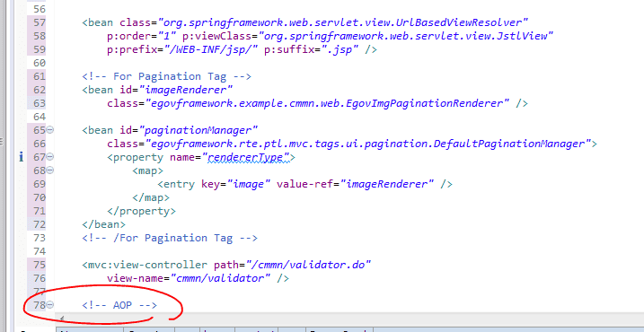Click the DefaultPaginationManager class value

(368, 144)
